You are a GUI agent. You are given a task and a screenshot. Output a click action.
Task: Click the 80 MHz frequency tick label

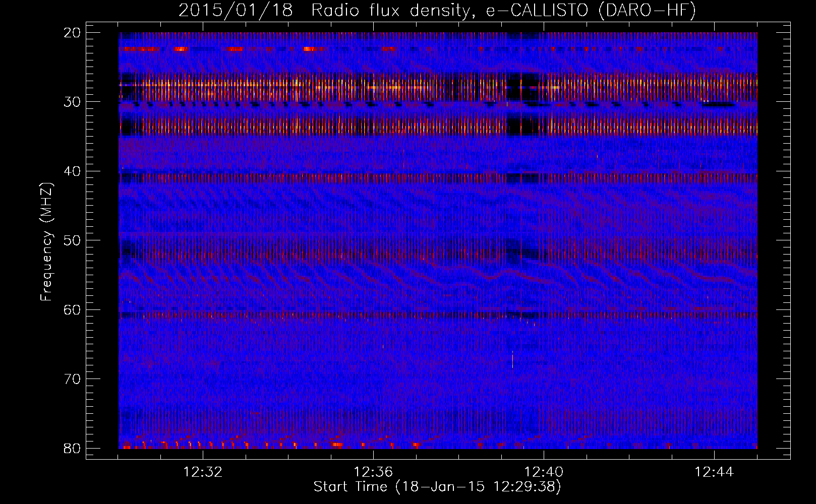[x=72, y=448]
